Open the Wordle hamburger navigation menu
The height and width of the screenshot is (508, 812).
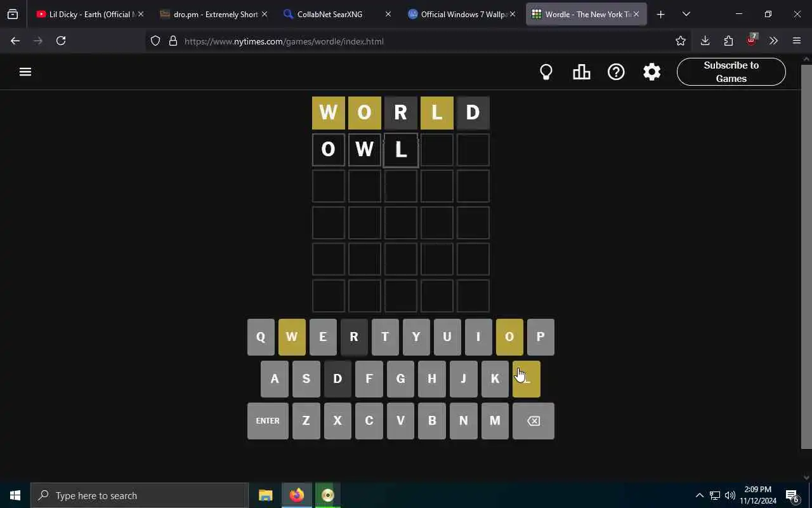click(25, 72)
